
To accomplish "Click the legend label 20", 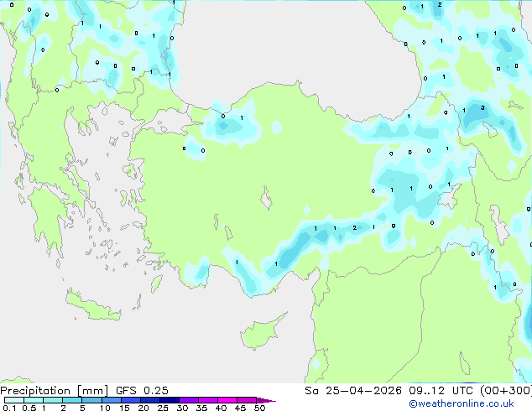I will (x=143, y=408).
